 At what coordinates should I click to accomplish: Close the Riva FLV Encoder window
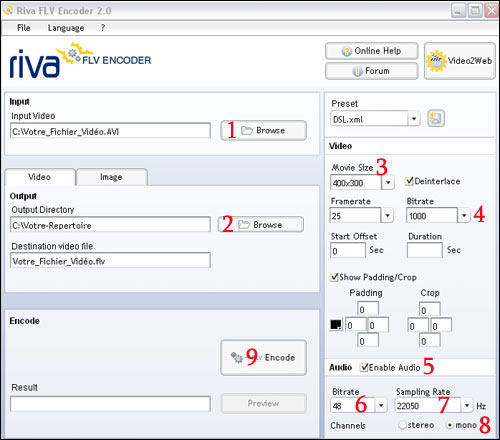491,11
